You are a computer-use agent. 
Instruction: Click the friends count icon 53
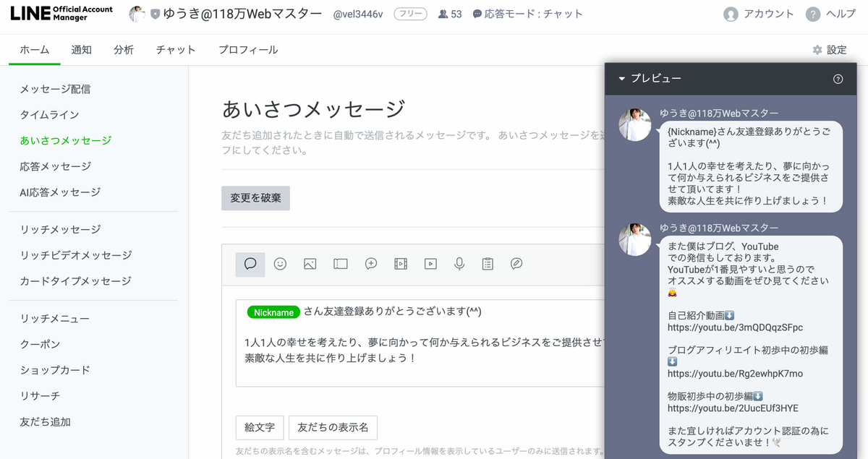click(443, 14)
